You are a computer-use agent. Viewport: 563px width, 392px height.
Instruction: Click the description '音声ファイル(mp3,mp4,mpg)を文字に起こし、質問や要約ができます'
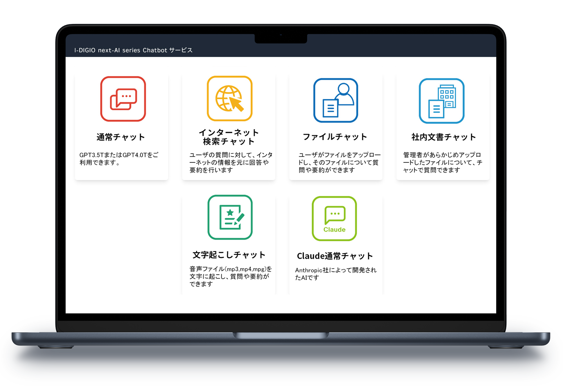coord(231,276)
